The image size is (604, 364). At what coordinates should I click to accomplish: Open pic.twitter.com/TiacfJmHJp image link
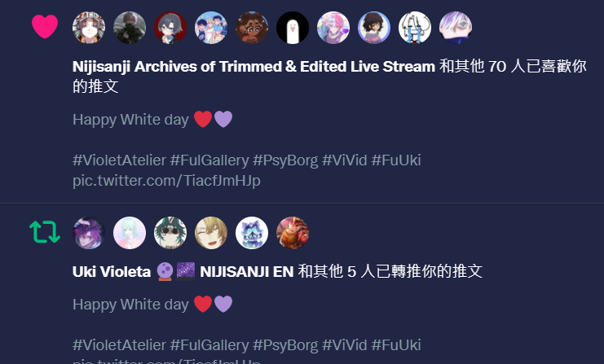click(166, 181)
